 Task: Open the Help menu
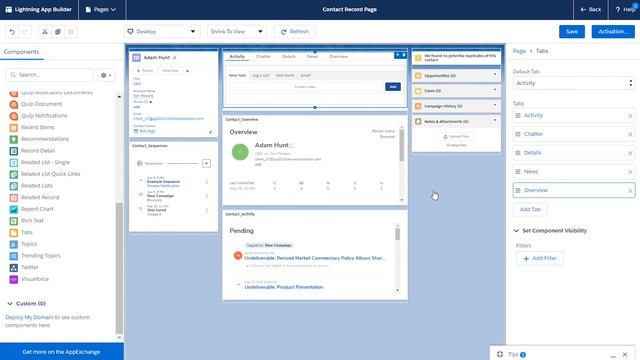click(x=625, y=9)
